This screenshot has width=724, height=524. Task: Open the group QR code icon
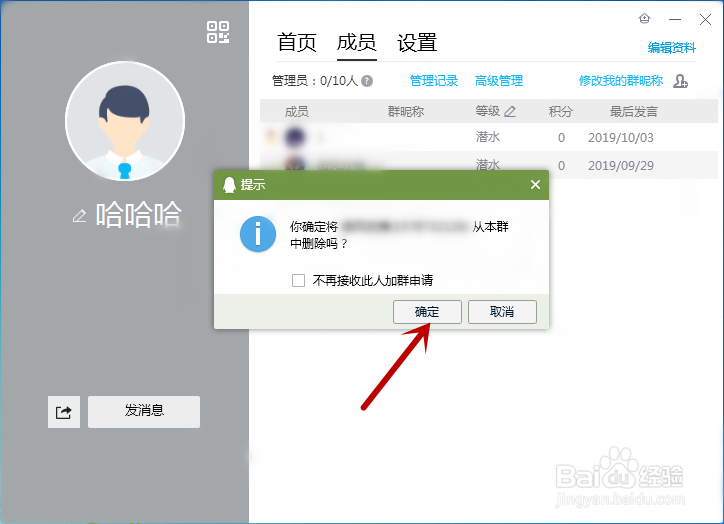(x=218, y=32)
